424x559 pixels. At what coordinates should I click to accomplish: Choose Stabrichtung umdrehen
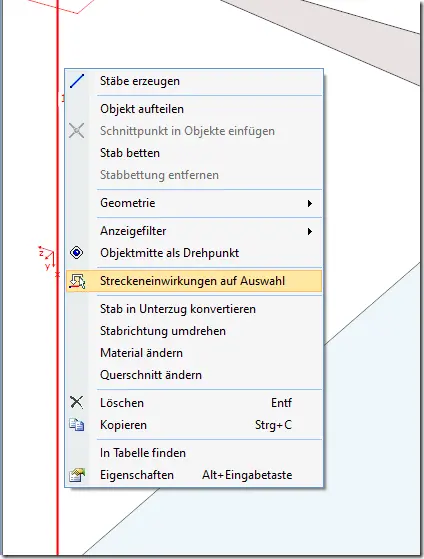pos(163,331)
